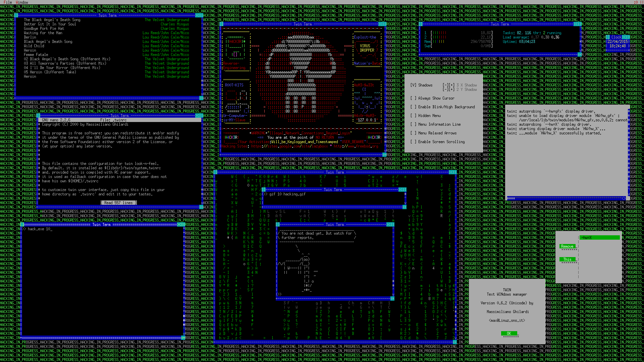This screenshot has width=644, height=362.
Task: Enable Menu Relaxed Arrows option
Action: (x=413, y=133)
